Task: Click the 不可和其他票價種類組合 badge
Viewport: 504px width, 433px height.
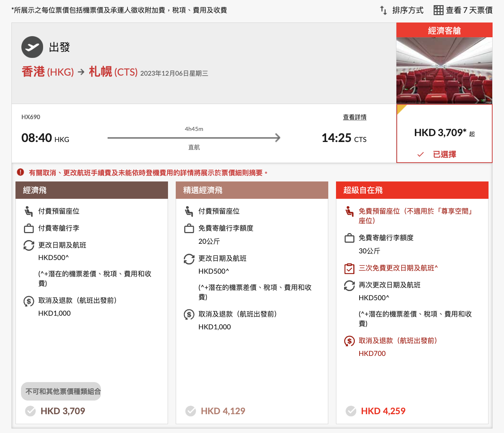Action: tap(61, 391)
